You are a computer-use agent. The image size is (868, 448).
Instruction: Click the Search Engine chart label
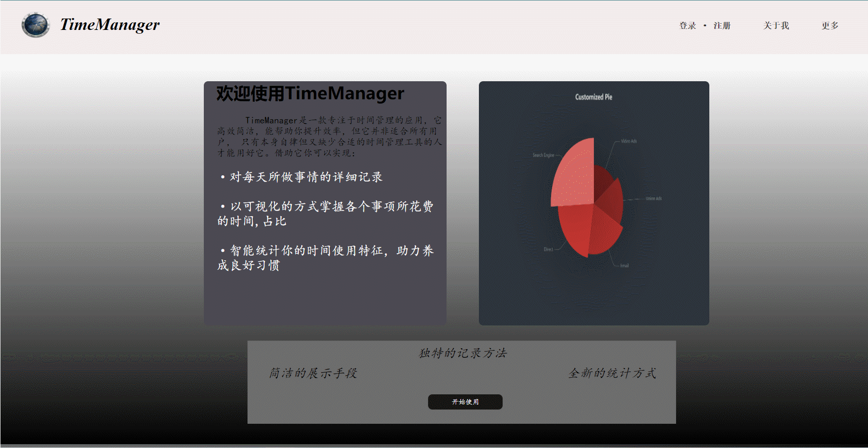543,155
